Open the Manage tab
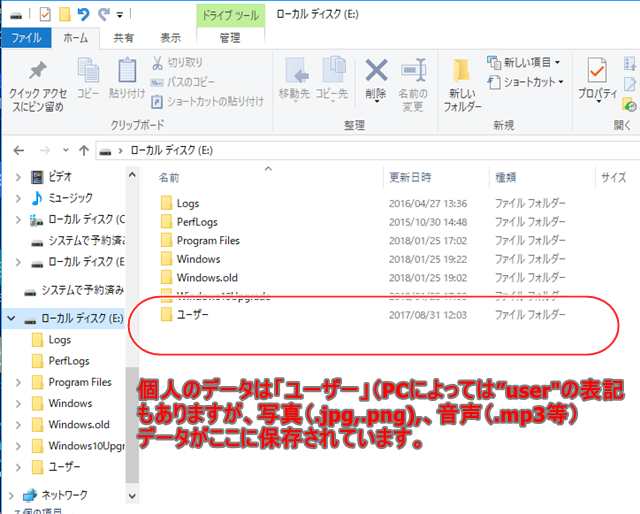The image size is (640, 514). pyautogui.click(x=230, y=38)
